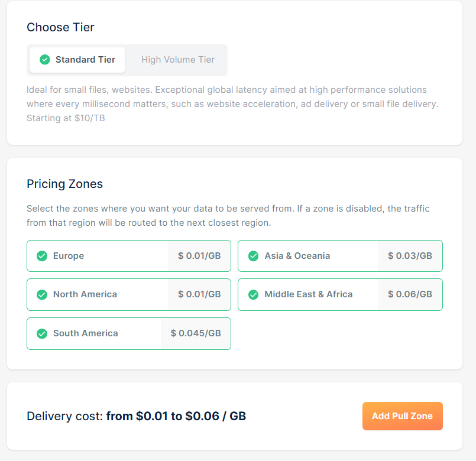Toggle Middle East & Africa zone off

(x=340, y=294)
